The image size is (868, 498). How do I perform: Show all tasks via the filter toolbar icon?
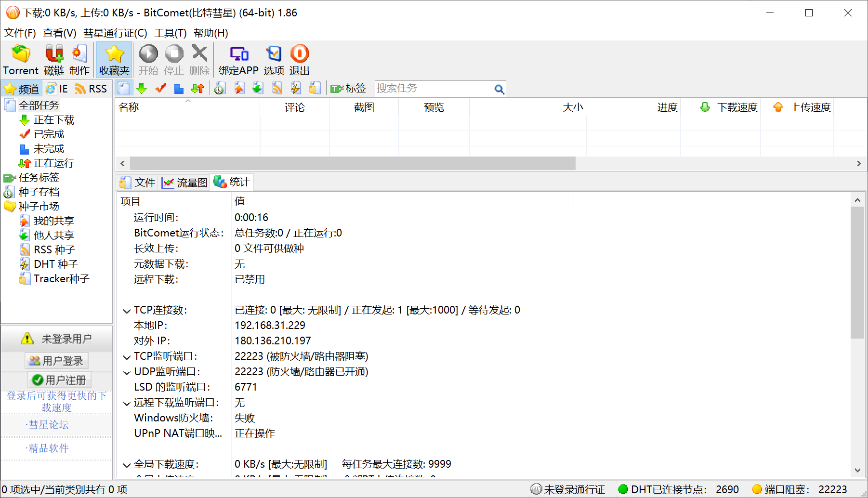click(x=124, y=88)
